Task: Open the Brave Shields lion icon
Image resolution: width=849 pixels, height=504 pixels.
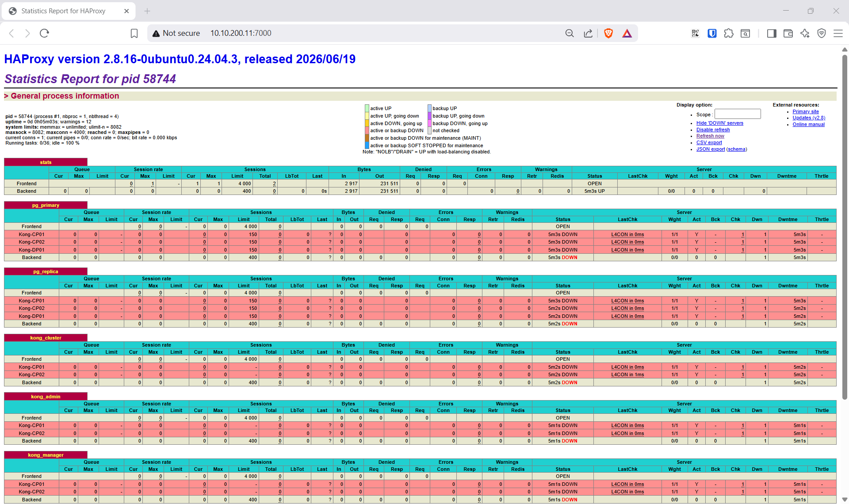Action: 608,33
